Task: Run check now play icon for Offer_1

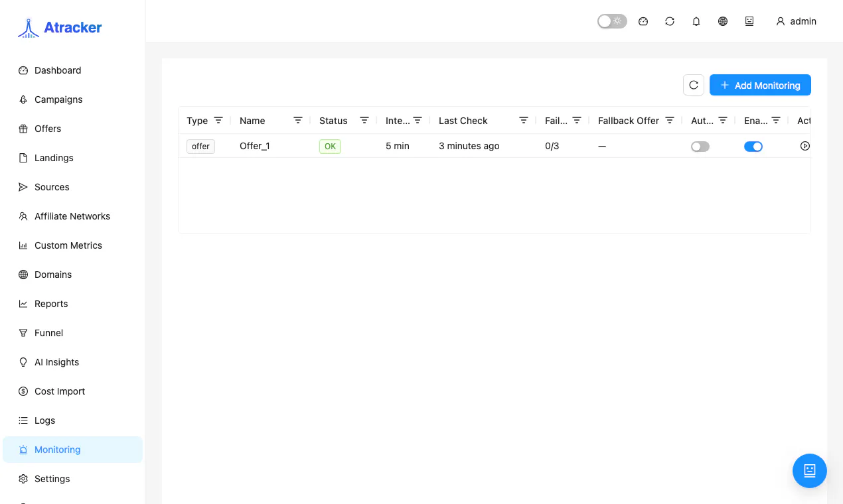Action: click(805, 146)
